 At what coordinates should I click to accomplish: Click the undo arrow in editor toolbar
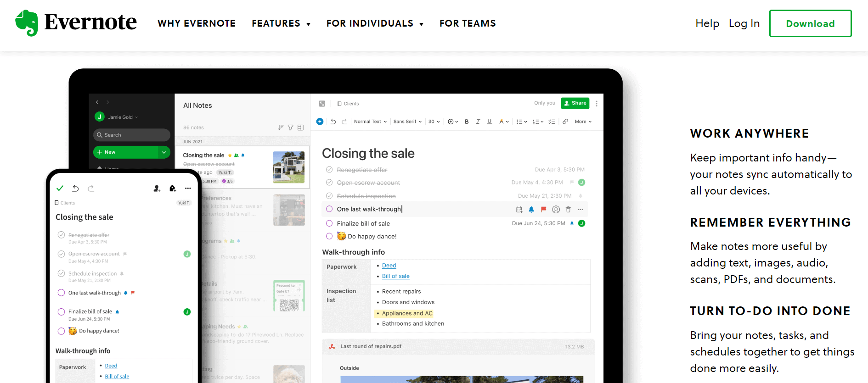(x=333, y=122)
